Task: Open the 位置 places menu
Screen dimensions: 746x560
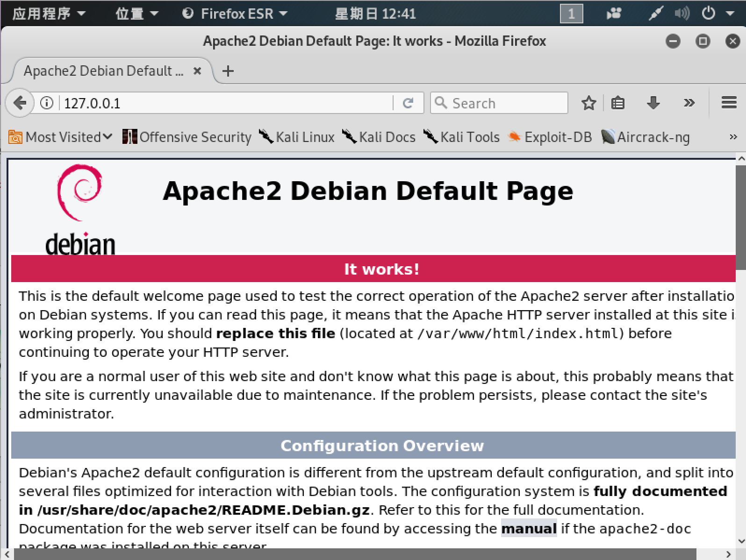Action: click(137, 13)
